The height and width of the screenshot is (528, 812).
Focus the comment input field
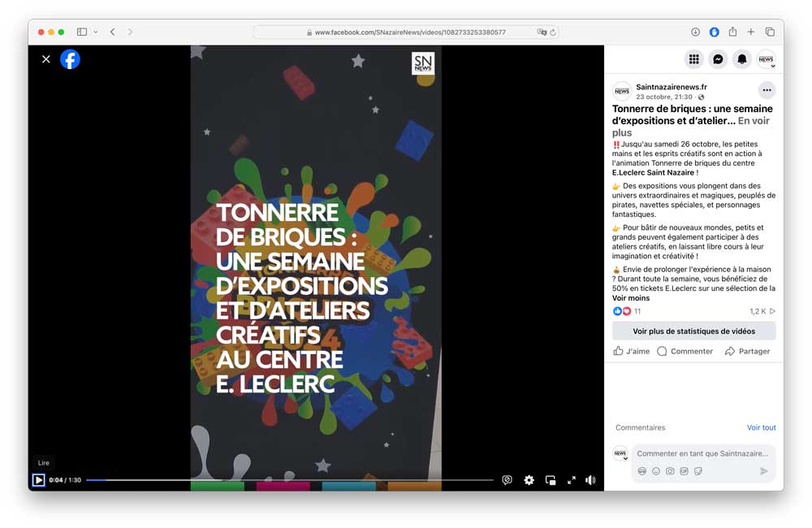702,453
